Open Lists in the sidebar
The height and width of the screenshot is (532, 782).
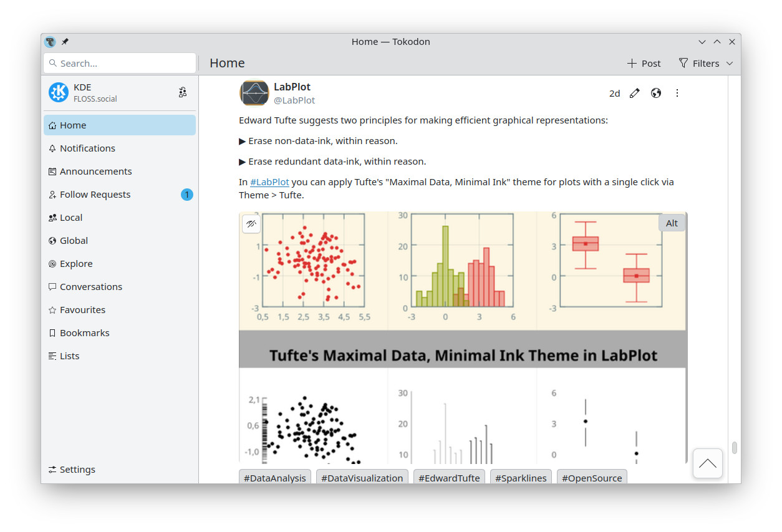coord(120,356)
